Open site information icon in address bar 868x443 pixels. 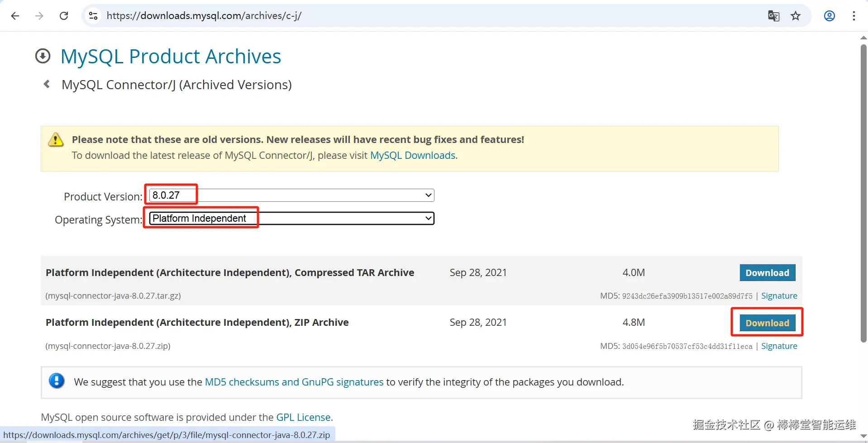(93, 16)
